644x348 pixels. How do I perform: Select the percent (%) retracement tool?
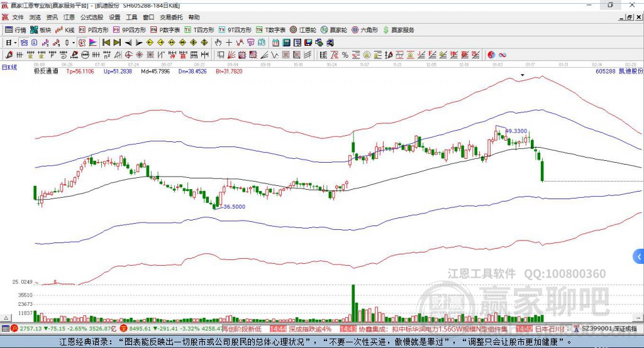[345, 55]
